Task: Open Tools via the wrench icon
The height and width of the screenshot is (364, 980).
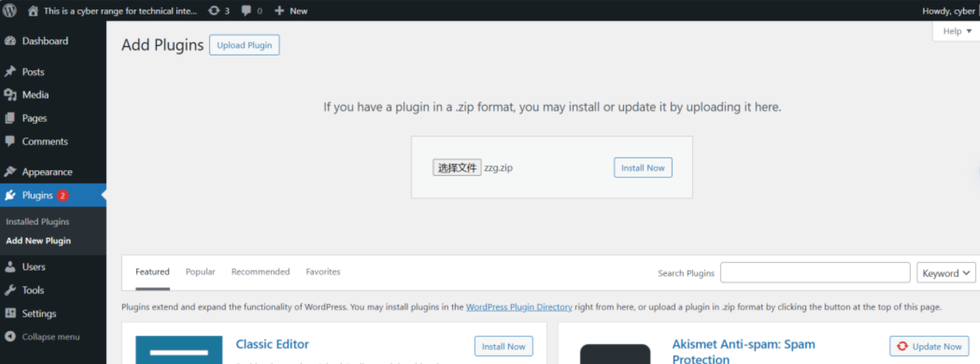Action: pyautogui.click(x=11, y=290)
